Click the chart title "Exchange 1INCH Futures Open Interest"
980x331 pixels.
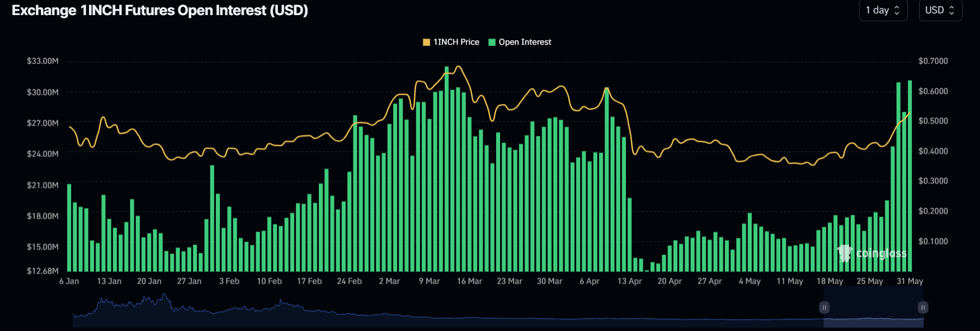click(159, 11)
